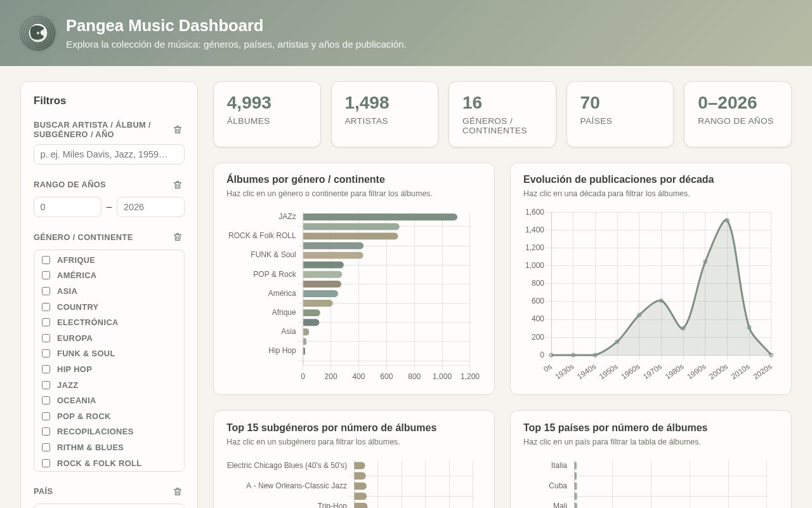Click the Cuba label in countries chart
812x508 pixels.
click(558, 486)
